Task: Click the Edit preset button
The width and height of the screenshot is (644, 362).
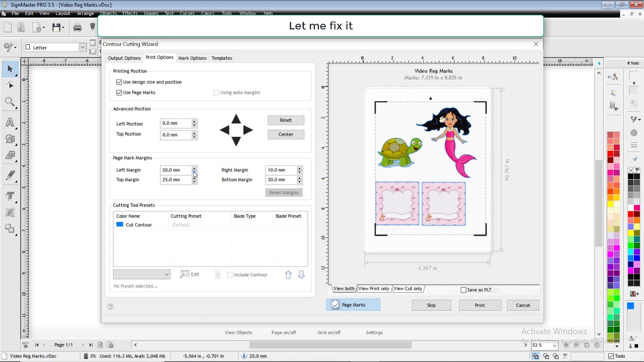Action: point(190,275)
